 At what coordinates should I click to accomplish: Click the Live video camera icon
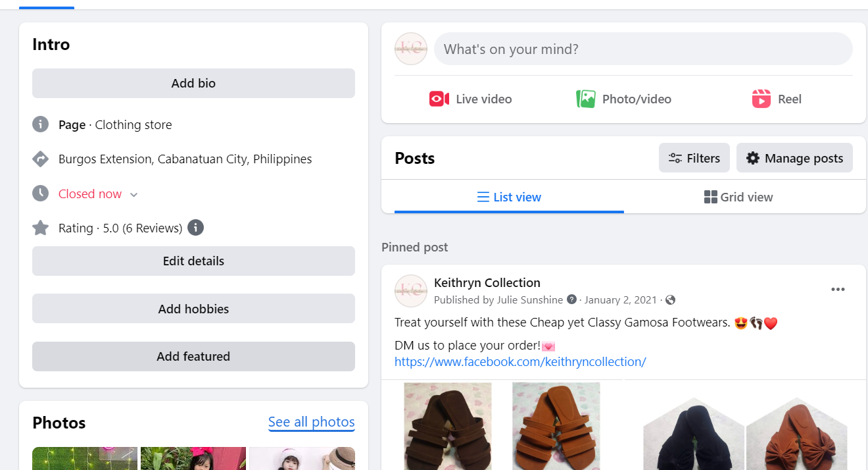click(439, 99)
